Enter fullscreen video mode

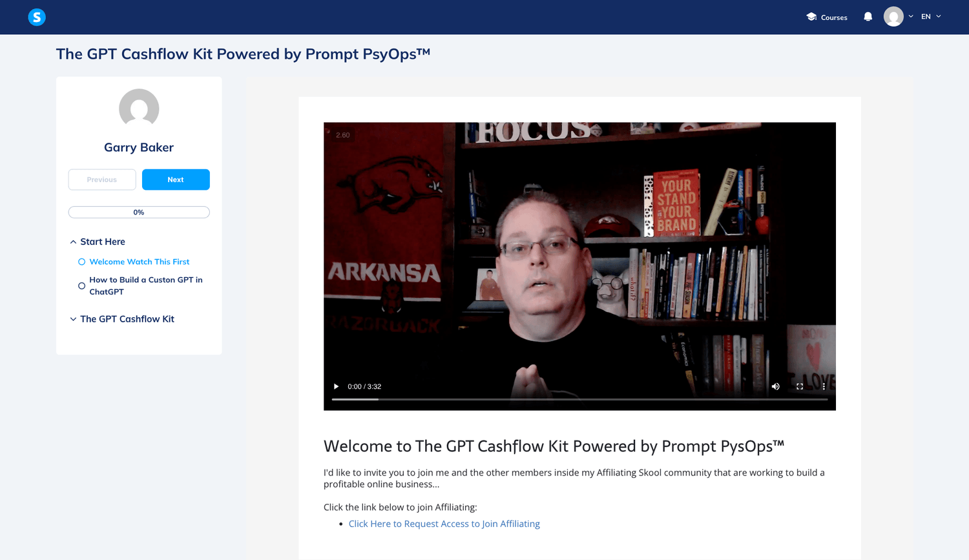(x=800, y=386)
